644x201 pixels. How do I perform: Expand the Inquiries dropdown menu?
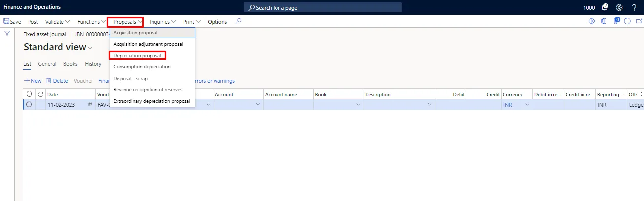coord(163,22)
